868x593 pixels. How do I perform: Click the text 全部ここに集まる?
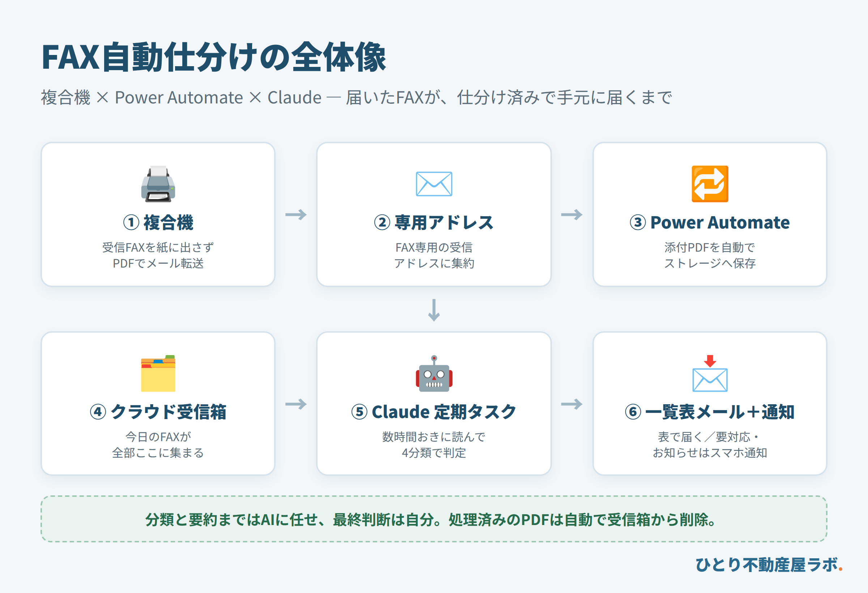158,453
